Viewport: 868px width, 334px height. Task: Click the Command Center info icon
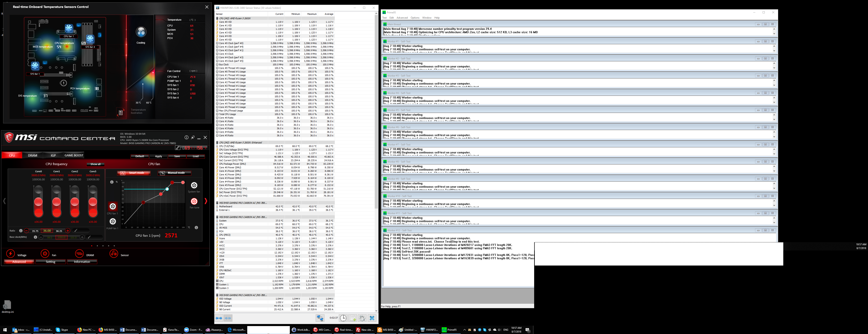[x=186, y=138]
